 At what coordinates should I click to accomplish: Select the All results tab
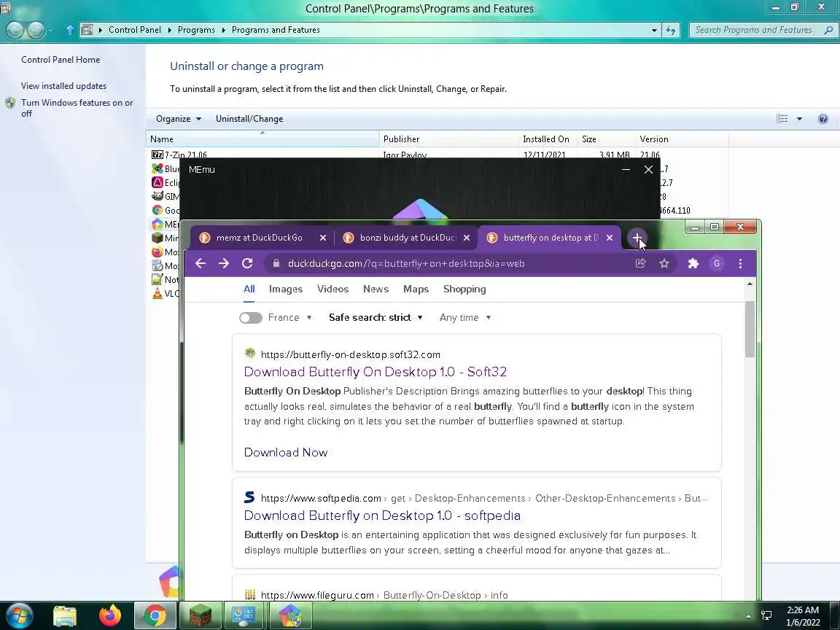[x=249, y=289]
